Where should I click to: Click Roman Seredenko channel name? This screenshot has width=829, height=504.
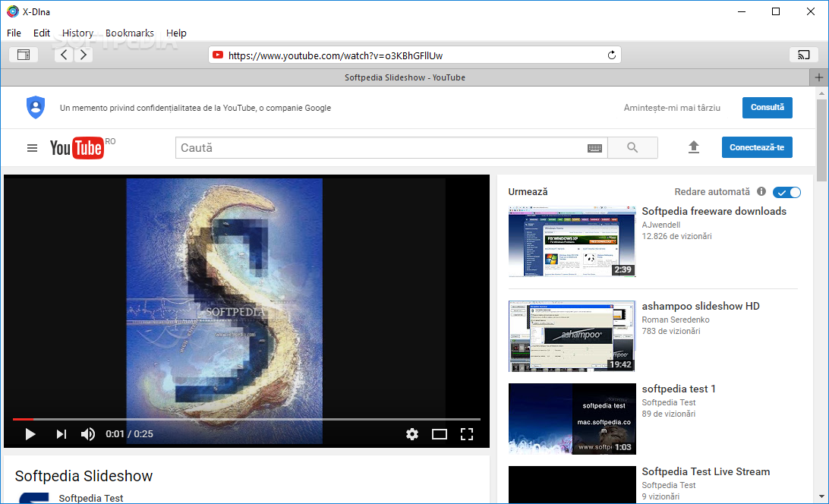pyautogui.click(x=676, y=320)
